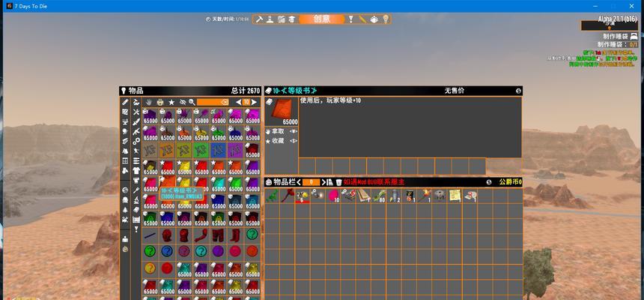Open the pencil-shaped icon in top bar
This screenshot has height=300, width=644.
pos(362,19)
